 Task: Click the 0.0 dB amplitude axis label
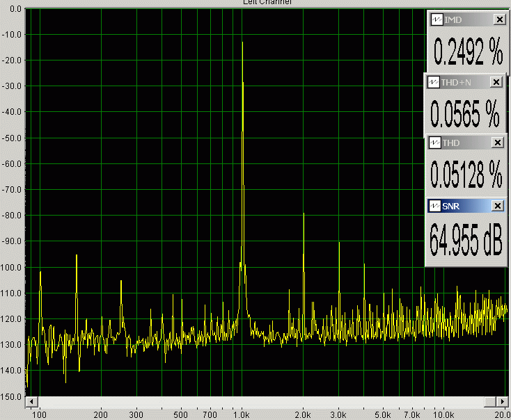click(x=15, y=9)
